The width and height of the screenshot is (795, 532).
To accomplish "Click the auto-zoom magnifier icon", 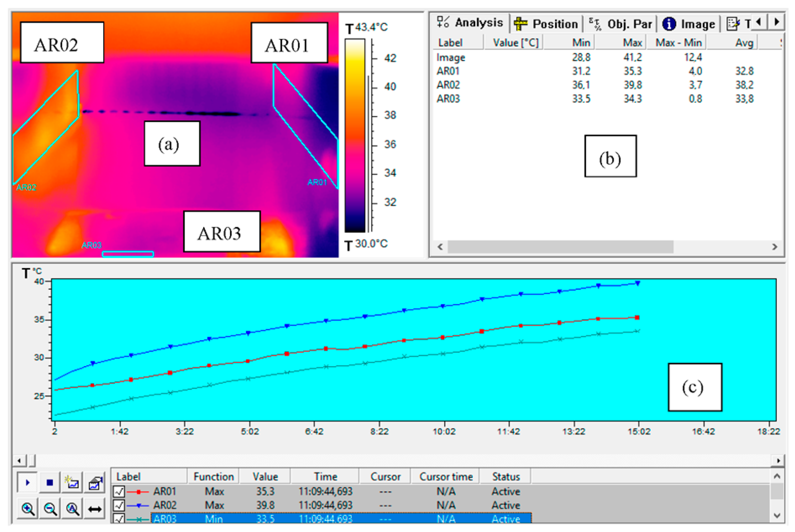I will pos(72,509).
